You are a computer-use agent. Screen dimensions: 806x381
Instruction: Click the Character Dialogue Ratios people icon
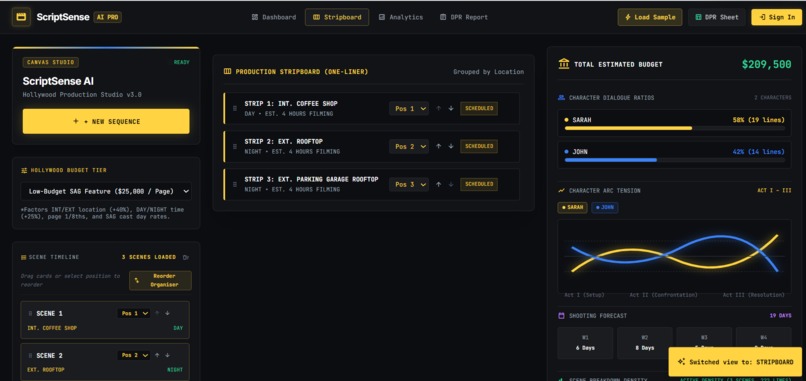(561, 98)
